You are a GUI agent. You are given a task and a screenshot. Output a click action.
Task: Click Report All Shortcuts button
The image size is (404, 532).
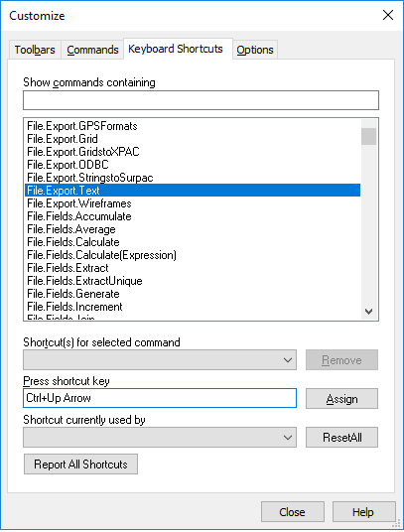tap(80, 464)
